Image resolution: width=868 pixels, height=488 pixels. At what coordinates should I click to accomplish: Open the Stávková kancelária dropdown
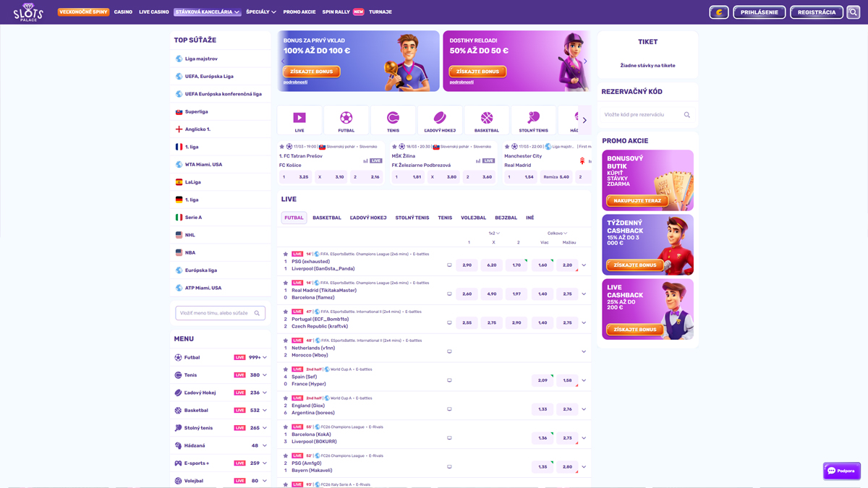click(x=207, y=12)
